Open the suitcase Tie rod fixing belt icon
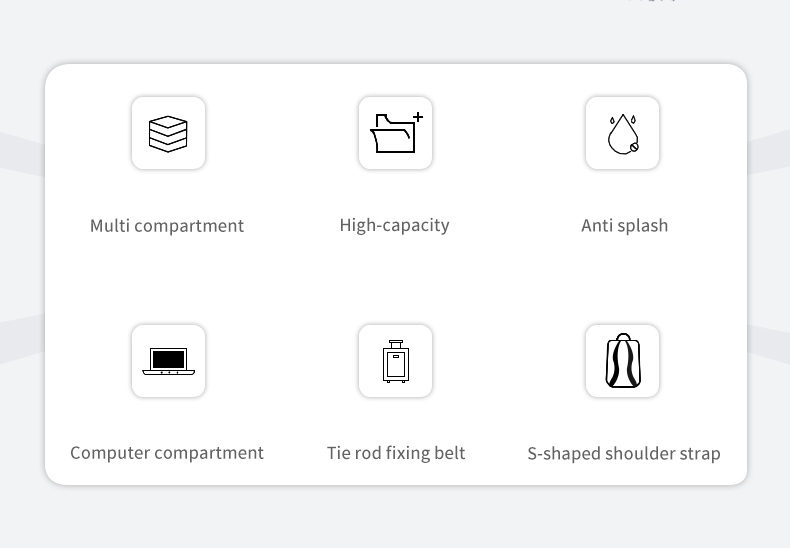 (396, 361)
